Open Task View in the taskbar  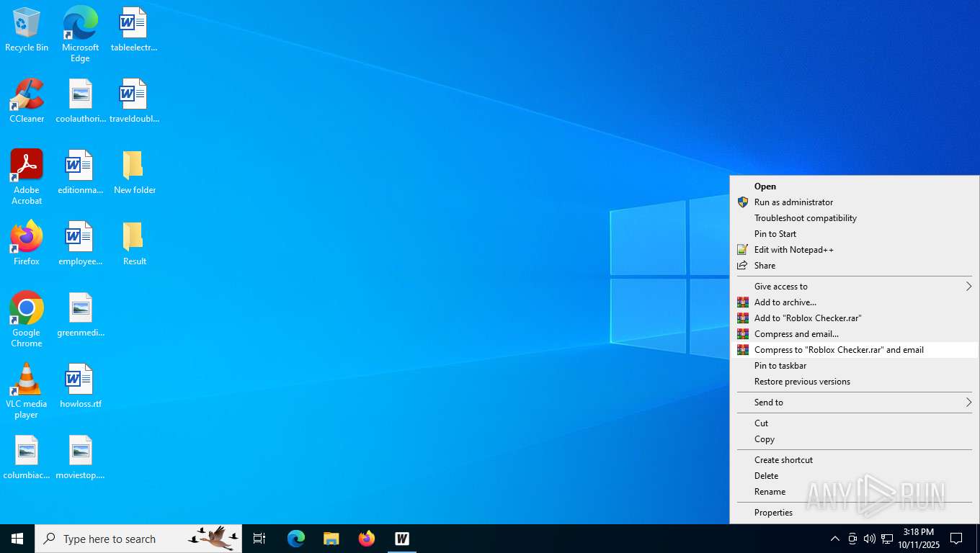coord(259,539)
